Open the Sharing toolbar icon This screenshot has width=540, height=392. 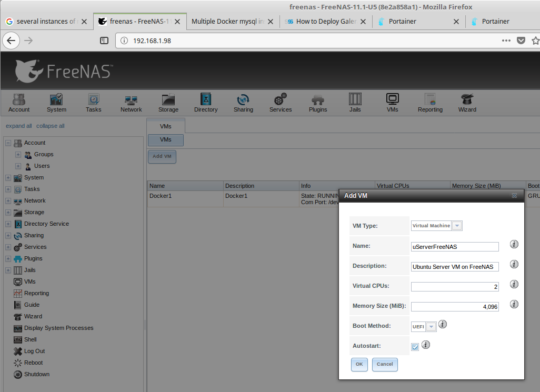[x=243, y=103]
